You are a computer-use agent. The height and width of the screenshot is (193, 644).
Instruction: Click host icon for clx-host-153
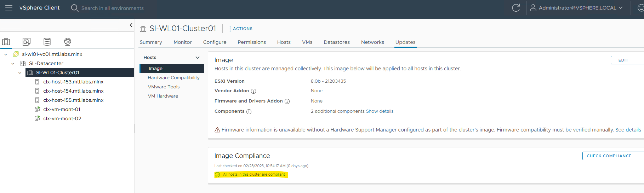(37, 82)
